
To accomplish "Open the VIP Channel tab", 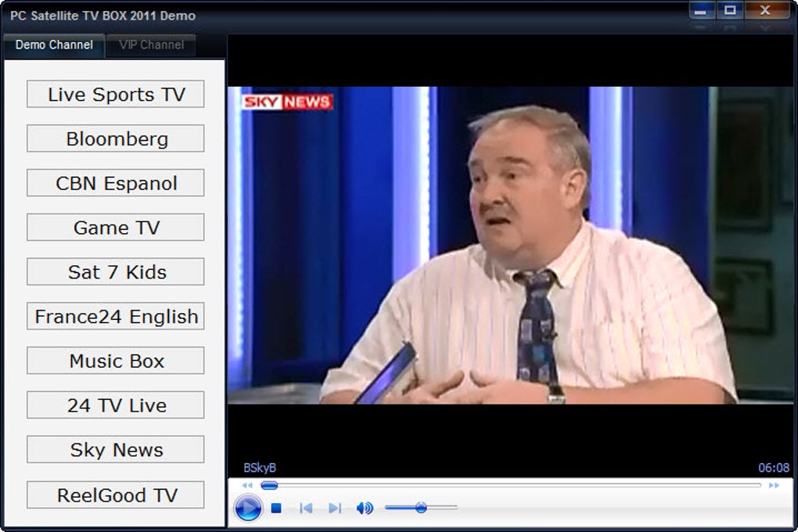I will pyautogui.click(x=151, y=45).
